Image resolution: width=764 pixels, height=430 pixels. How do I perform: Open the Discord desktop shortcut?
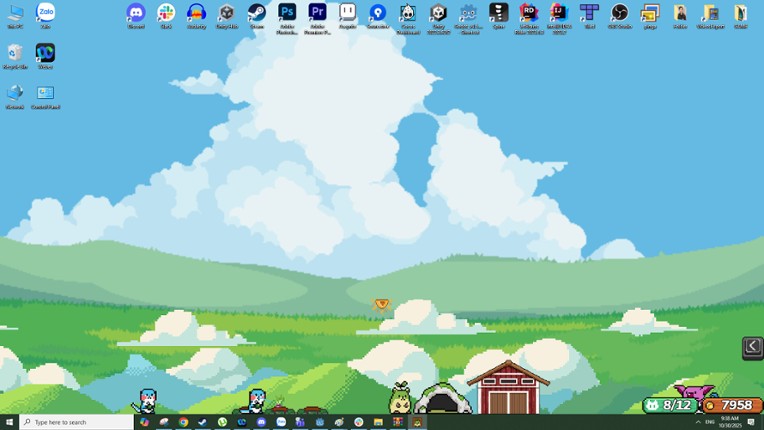pyautogui.click(x=136, y=16)
